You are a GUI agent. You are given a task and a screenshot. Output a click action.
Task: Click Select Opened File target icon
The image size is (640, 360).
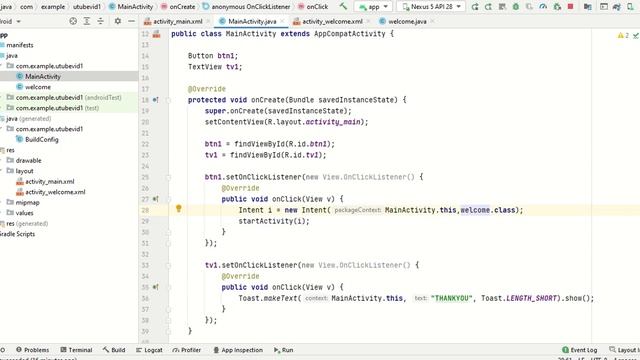pyautogui.click(x=73, y=21)
